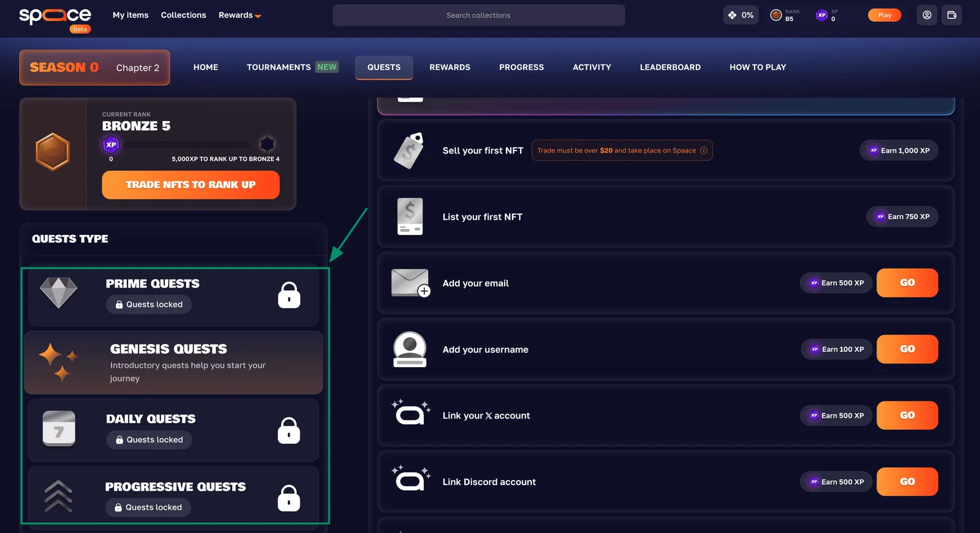This screenshot has height=533, width=980.
Task: Click the Genesis Quests sparkle icon
Action: pyautogui.click(x=59, y=362)
